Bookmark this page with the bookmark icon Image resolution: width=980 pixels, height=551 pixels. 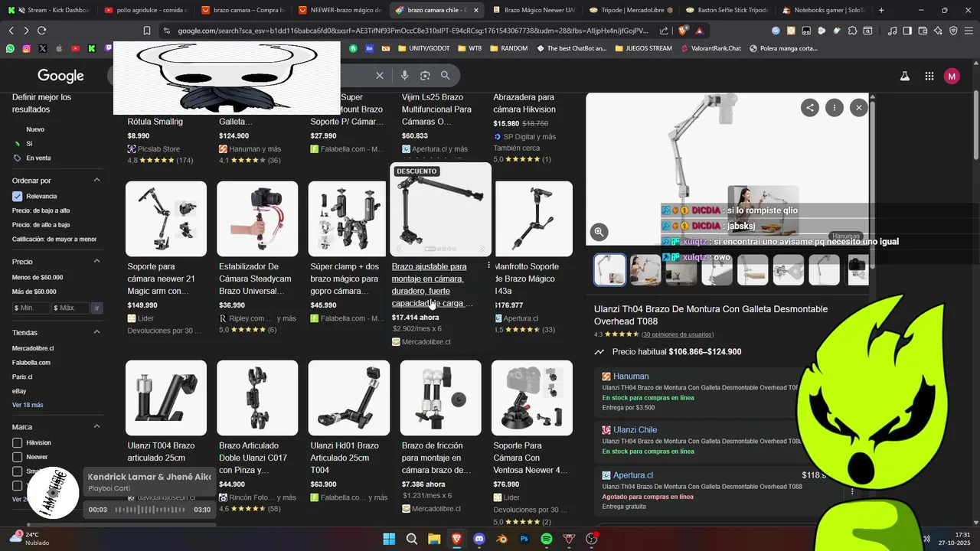[147, 31]
